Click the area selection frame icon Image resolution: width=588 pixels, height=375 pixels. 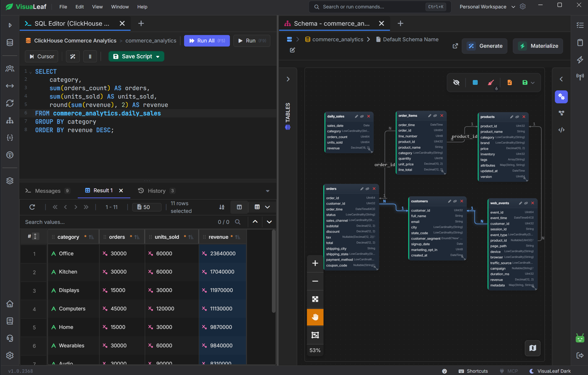pos(315,335)
